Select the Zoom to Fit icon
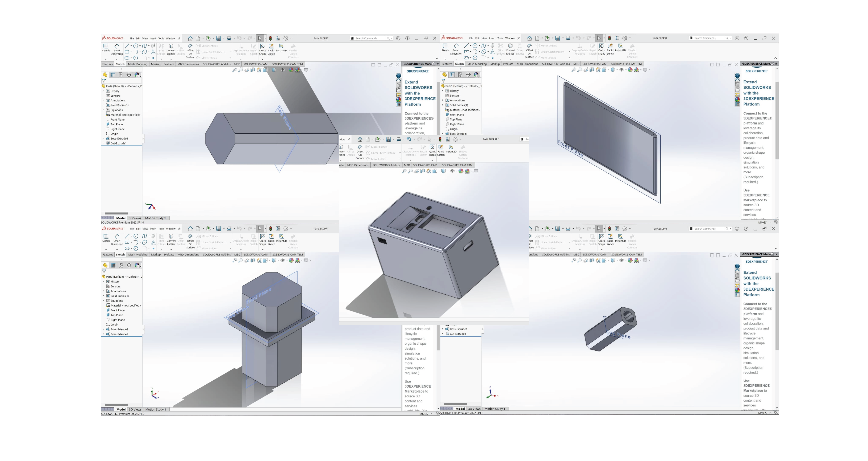 [235, 70]
